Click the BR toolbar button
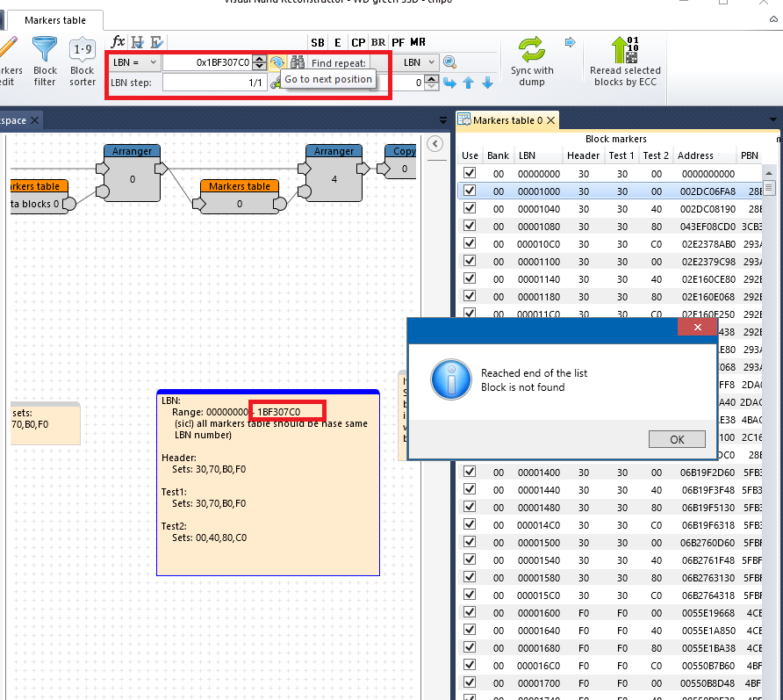The width and height of the screenshot is (783, 700). 378,42
